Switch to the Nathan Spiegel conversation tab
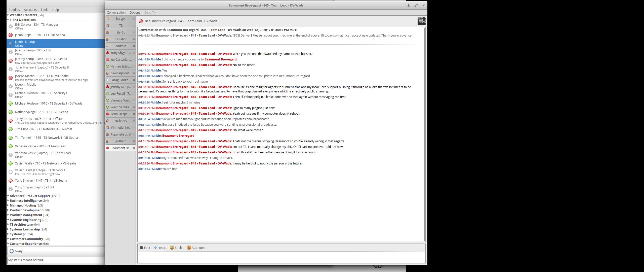Screen dimensions: 644x272 coord(120,66)
